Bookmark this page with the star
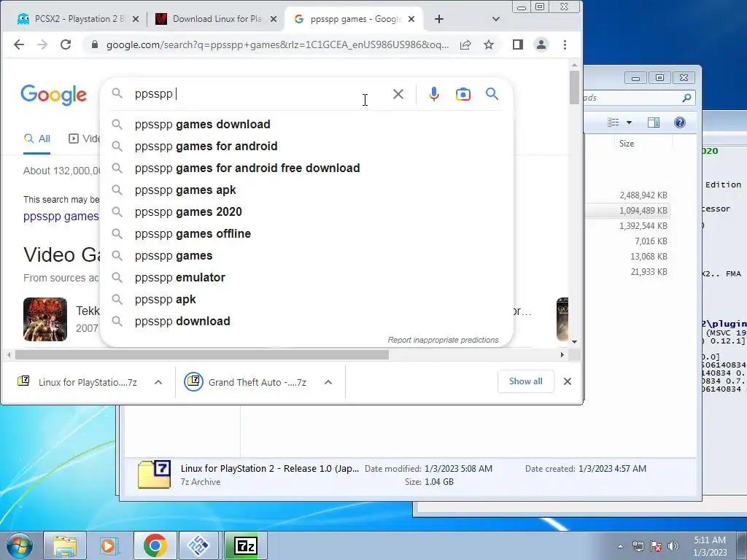 tap(488, 44)
